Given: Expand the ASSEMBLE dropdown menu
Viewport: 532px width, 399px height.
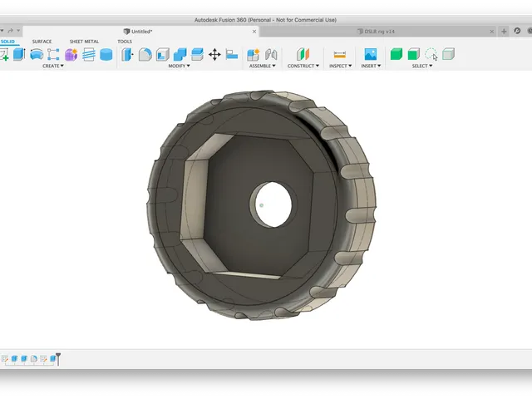Looking at the screenshot, I should 263,66.
